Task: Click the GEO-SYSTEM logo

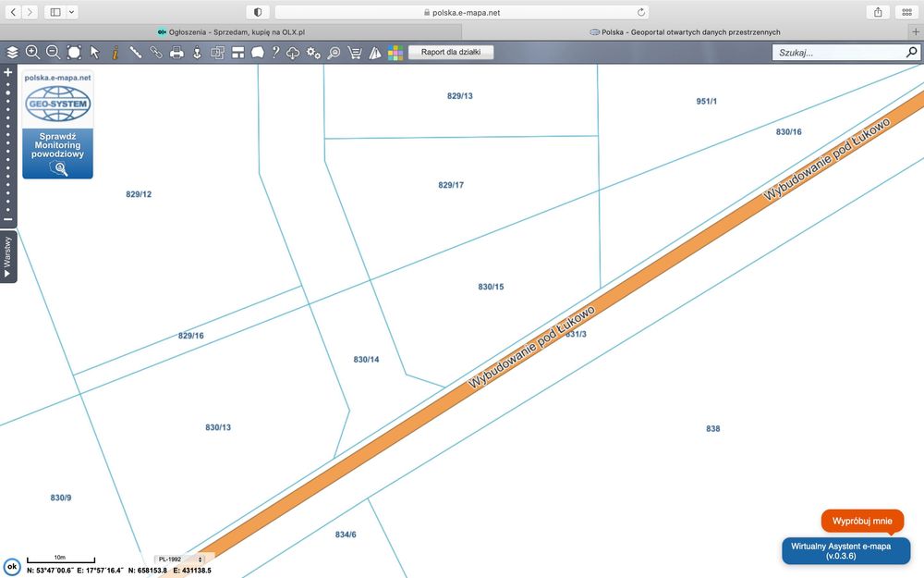Action: [57, 104]
